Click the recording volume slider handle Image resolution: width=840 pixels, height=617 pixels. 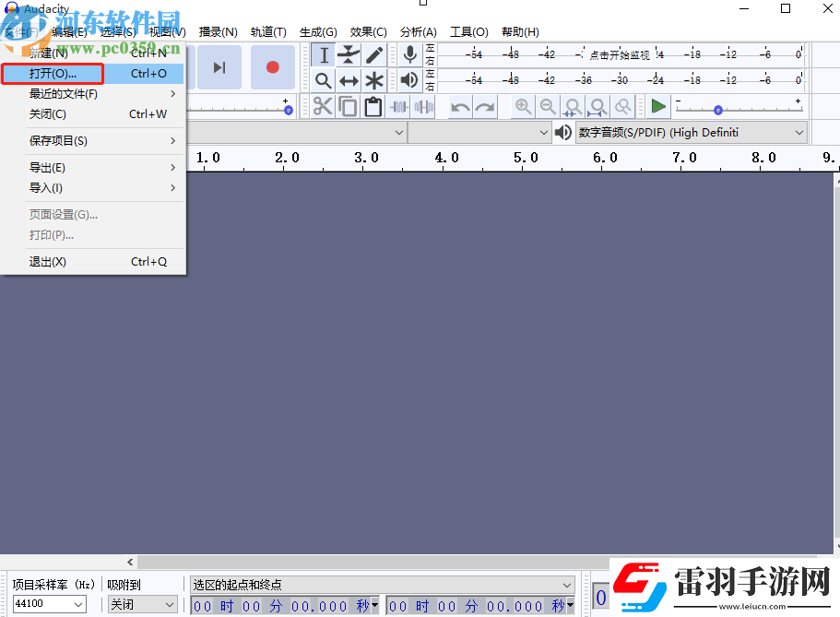289,111
